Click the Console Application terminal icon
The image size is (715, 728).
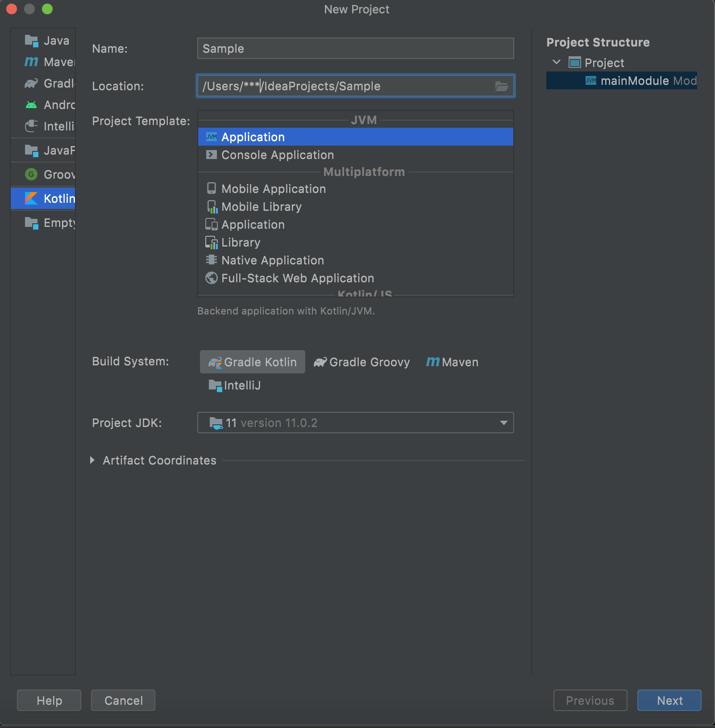[212, 155]
